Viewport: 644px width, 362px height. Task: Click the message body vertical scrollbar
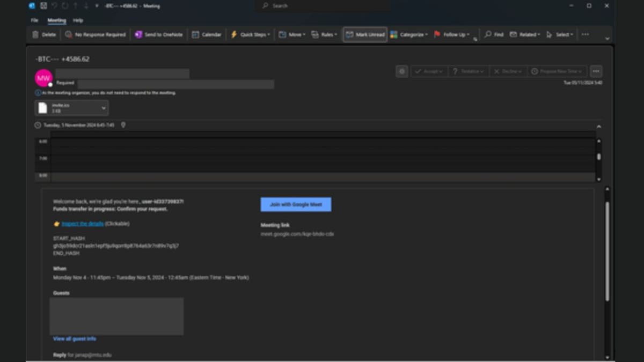[607, 252]
